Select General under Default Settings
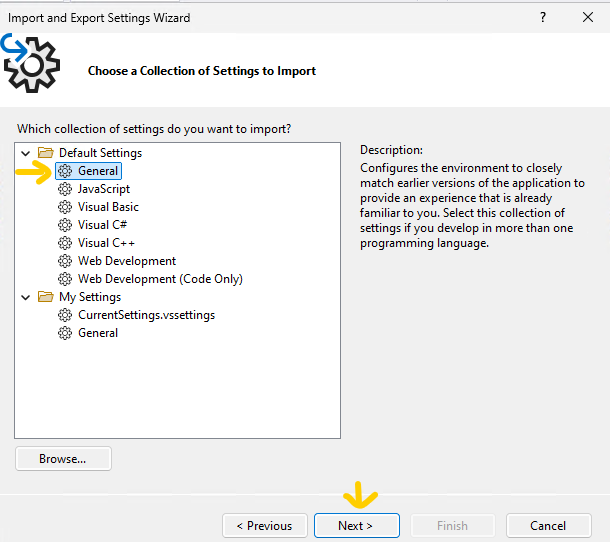This screenshot has height=542, width=610. 98,171
